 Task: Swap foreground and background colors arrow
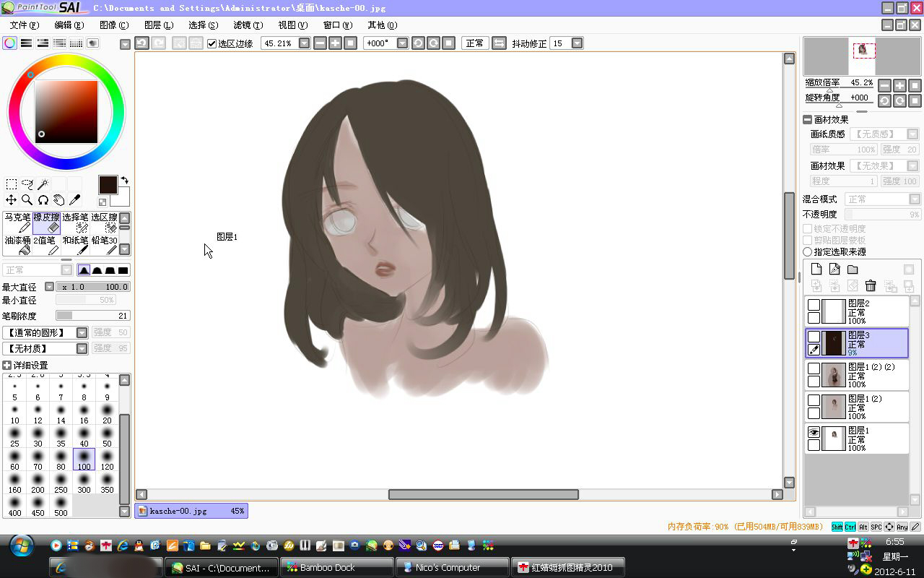coord(124,180)
